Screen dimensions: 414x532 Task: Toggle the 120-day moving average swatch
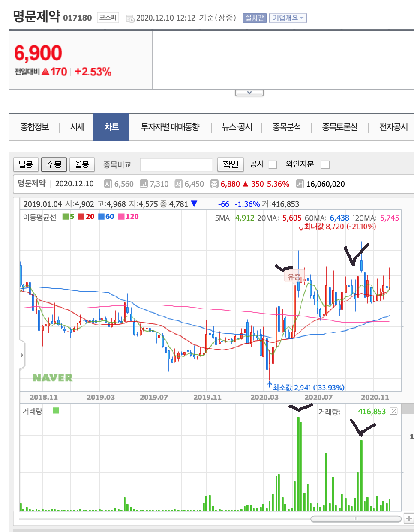(x=121, y=217)
